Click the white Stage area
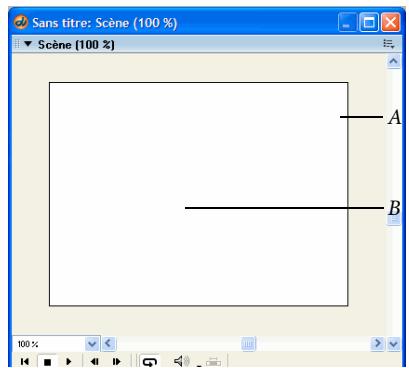 tap(198, 194)
